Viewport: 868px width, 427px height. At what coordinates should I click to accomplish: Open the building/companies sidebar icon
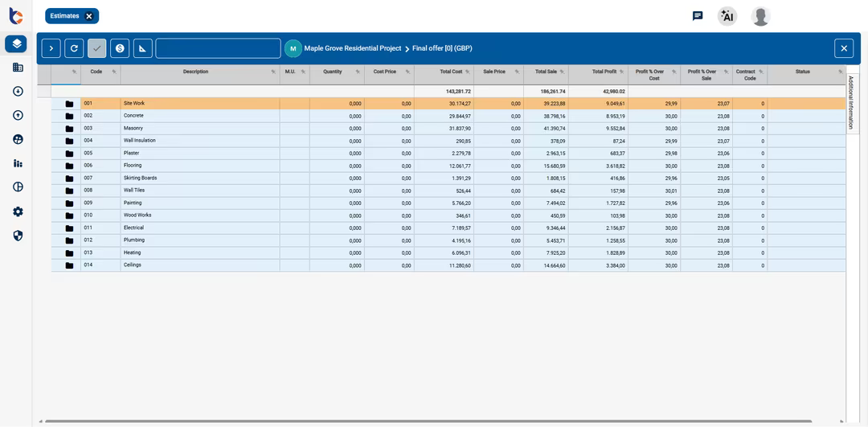click(18, 67)
